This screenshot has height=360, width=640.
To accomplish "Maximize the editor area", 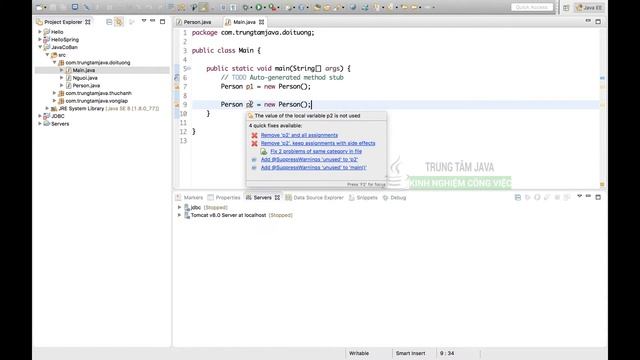I will (x=598, y=21).
